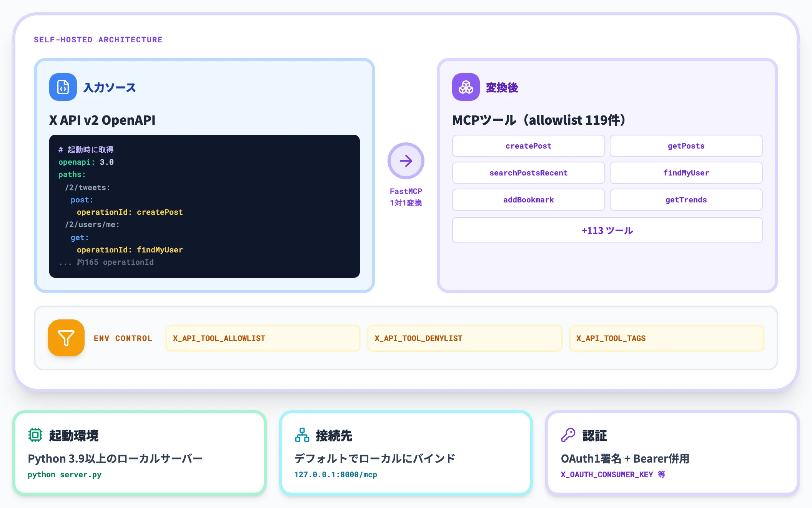Select the searchPostsRecent tool chip
812x508 pixels.
[x=528, y=173]
